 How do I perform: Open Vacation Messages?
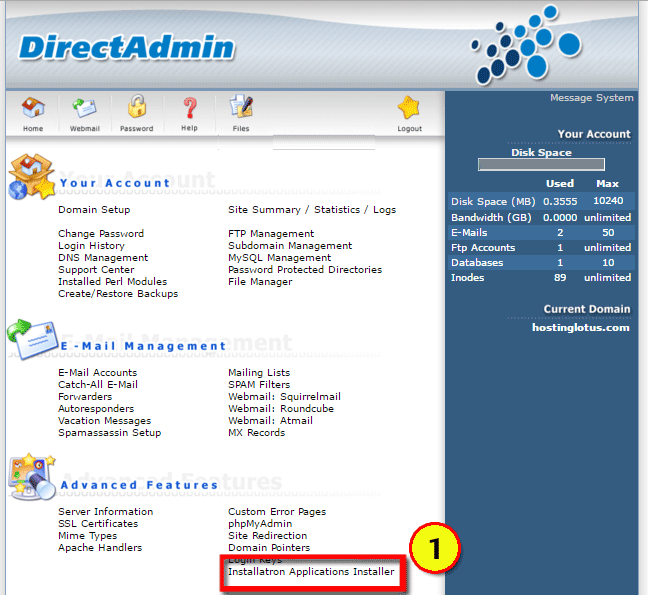point(105,421)
